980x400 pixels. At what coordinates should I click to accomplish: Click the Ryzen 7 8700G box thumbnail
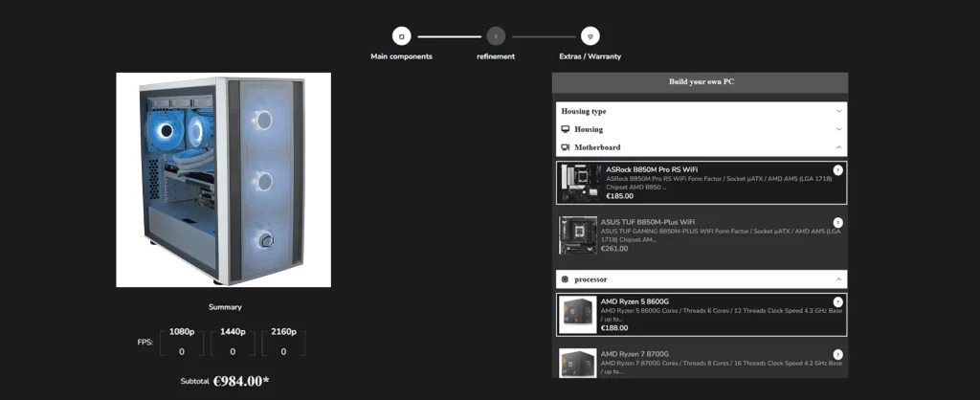pyautogui.click(x=578, y=363)
